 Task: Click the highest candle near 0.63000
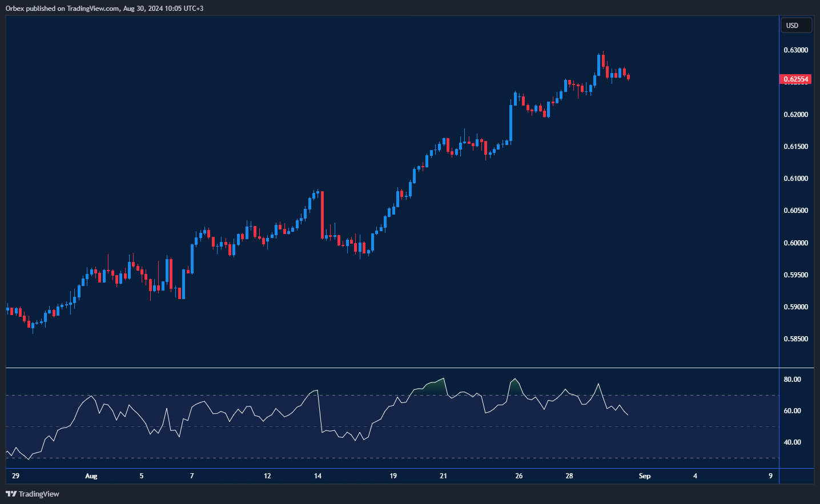pos(599,64)
